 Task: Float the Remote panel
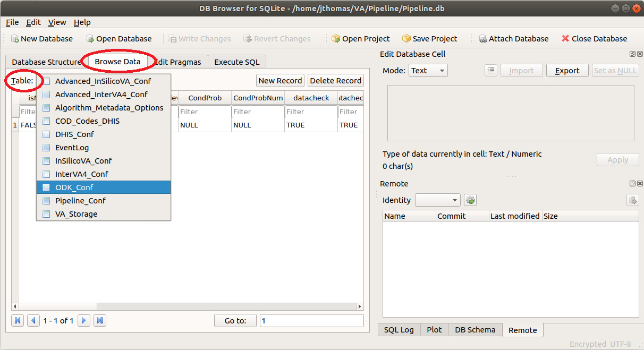[632, 184]
